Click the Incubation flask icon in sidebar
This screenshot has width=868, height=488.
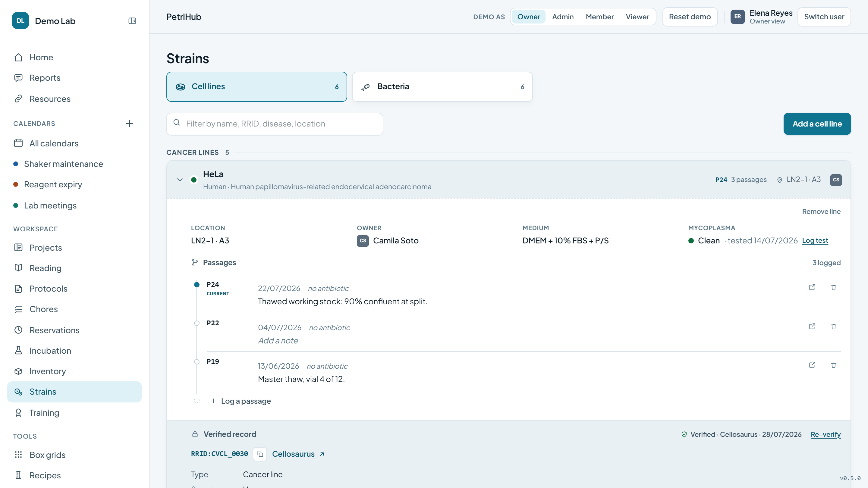18,351
